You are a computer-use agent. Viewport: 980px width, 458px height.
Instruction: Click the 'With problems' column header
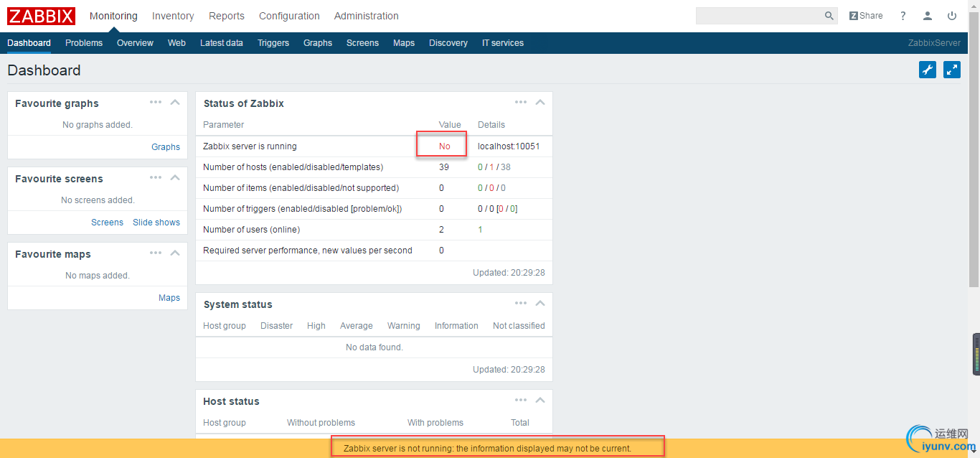(x=435, y=423)
